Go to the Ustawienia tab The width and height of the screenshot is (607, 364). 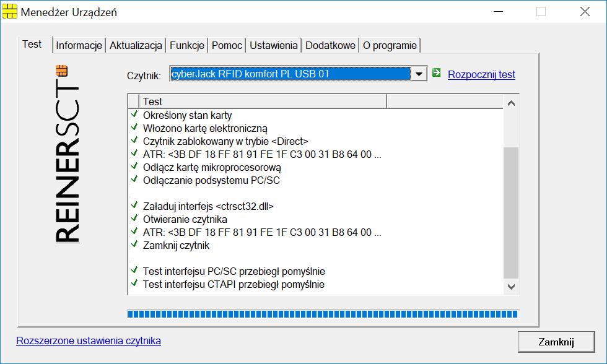(x=274, y=45)
